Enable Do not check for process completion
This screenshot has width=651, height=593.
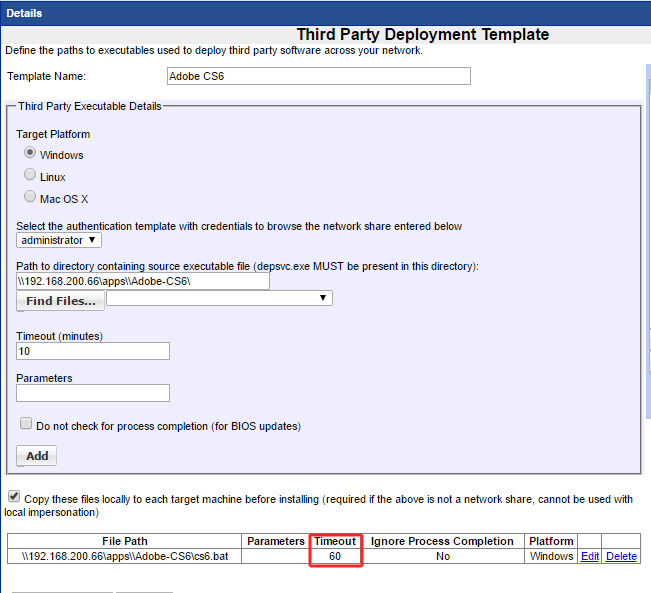click(x=26, y=425)
